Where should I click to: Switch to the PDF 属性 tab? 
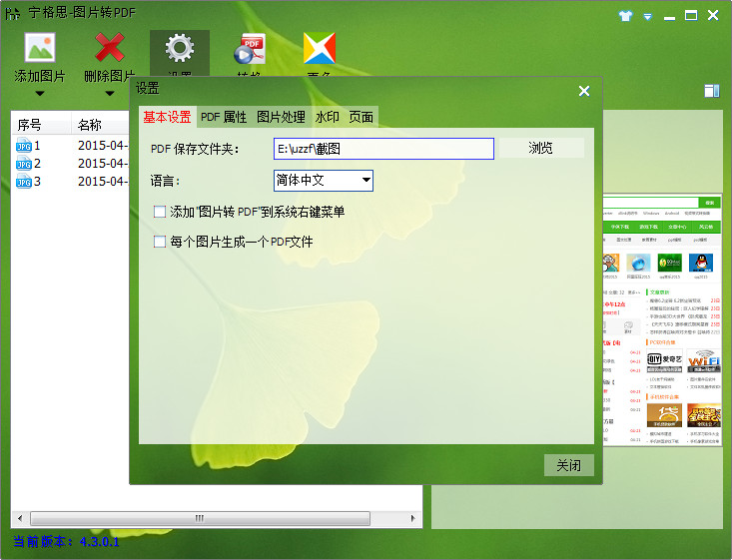[223, 117]
